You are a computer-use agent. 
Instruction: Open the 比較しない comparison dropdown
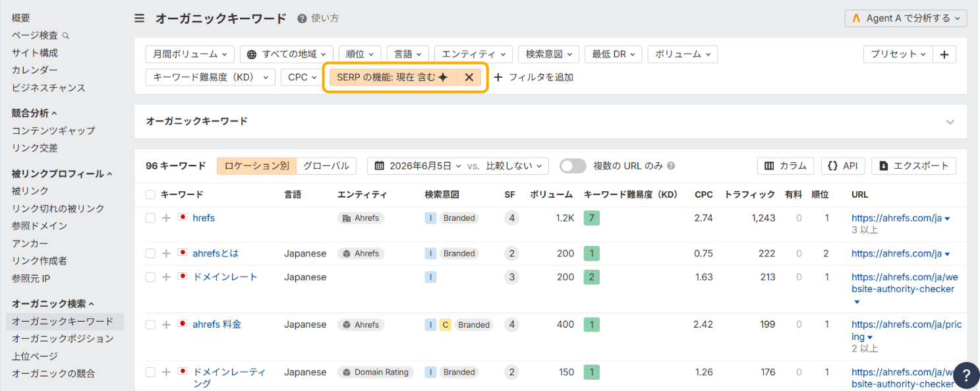coord(514,165)
